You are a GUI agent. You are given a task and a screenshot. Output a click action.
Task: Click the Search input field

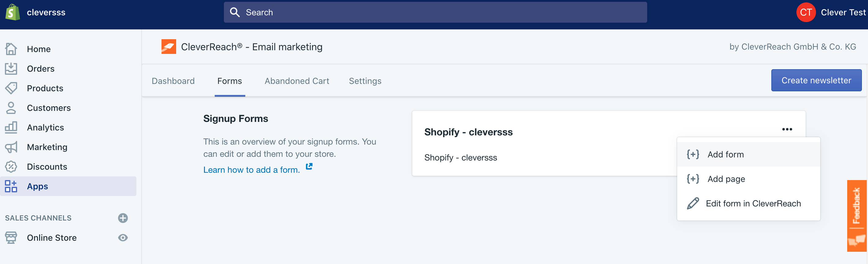click(435, 13)
